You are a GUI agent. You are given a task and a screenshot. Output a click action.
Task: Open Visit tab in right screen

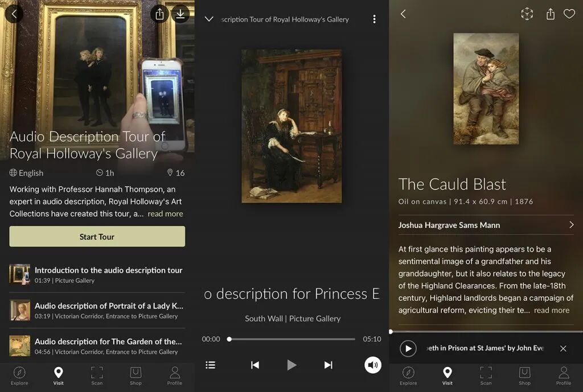point(447,376)
